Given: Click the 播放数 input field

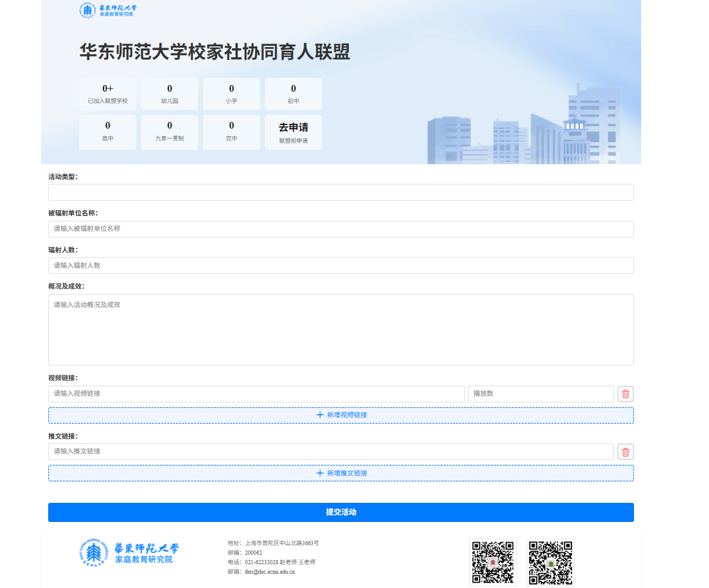Looking at the screenshot, I should (x=540, y=394).
